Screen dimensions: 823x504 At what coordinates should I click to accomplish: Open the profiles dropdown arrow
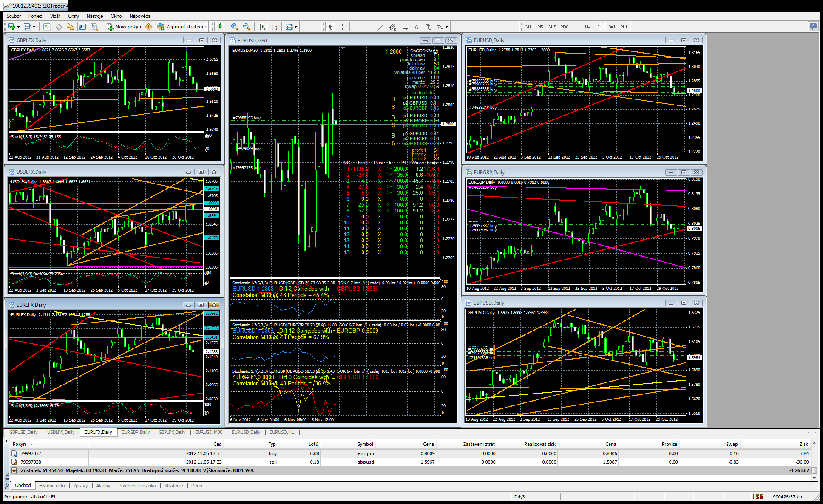34,27
